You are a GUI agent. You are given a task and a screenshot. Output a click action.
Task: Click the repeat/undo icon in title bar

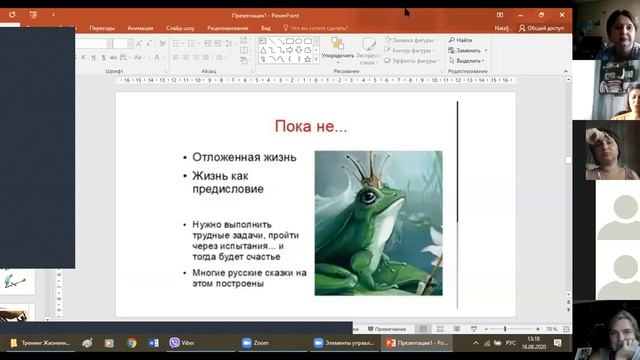click(12, 15)
